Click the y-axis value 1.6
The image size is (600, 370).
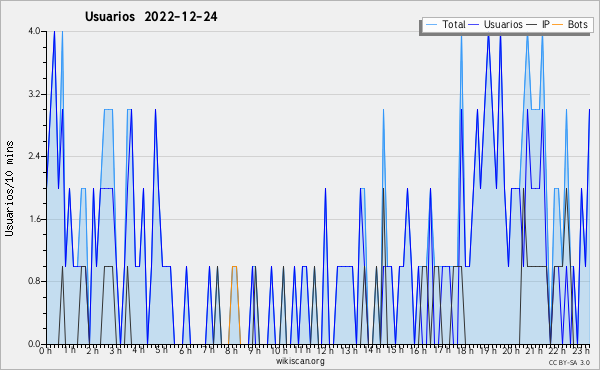[x=34, y=219]
